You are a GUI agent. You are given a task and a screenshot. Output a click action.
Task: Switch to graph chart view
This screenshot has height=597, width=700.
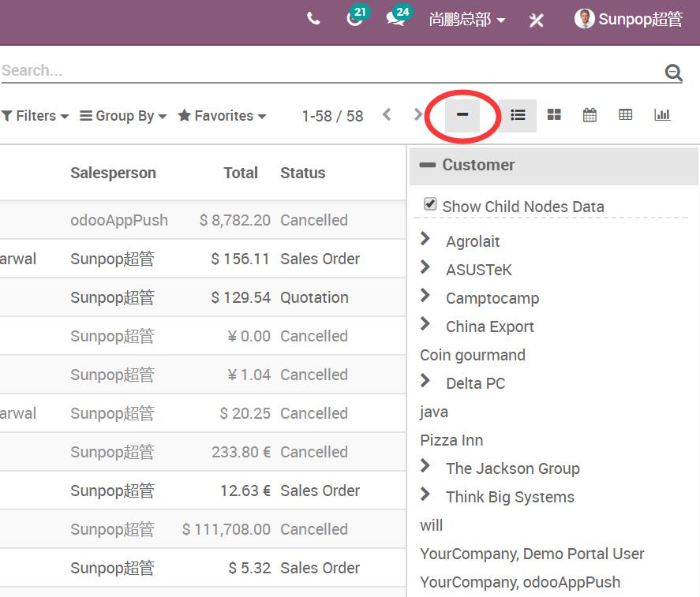(x=662, y=115)
